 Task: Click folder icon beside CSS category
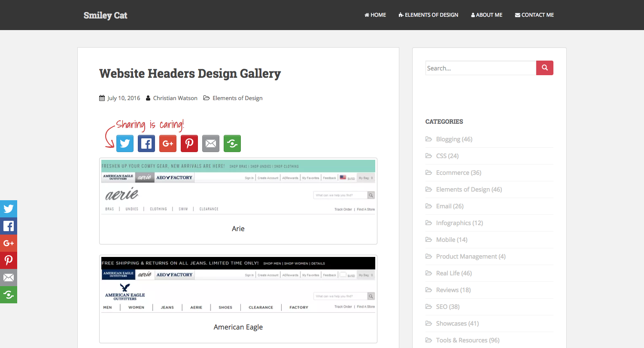[x=428, y=156]
